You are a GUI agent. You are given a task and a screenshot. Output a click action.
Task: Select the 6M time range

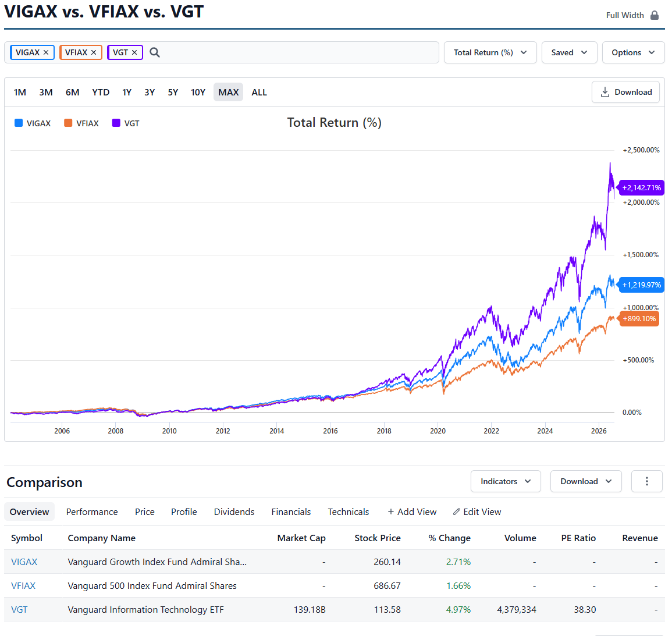coord(72,92)
